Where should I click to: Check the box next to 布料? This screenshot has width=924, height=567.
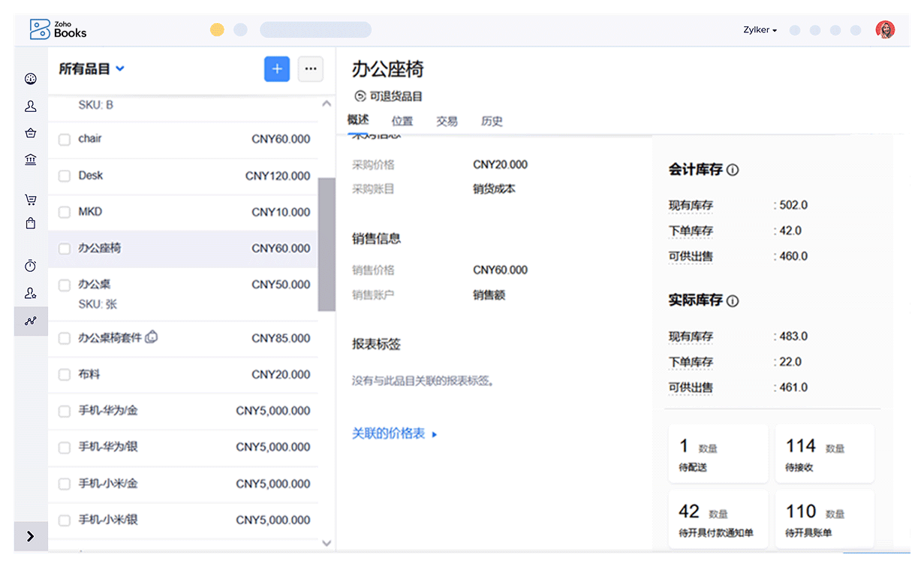(65, 375)
